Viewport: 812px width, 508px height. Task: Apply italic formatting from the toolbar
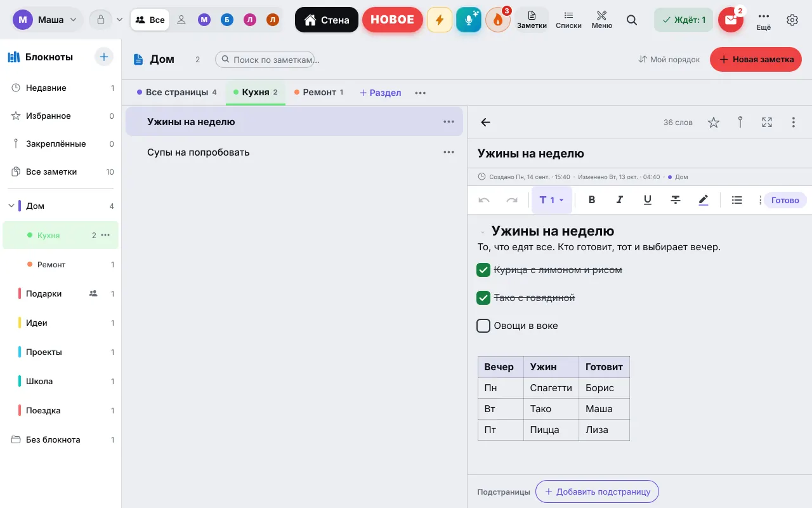(620, 200)
